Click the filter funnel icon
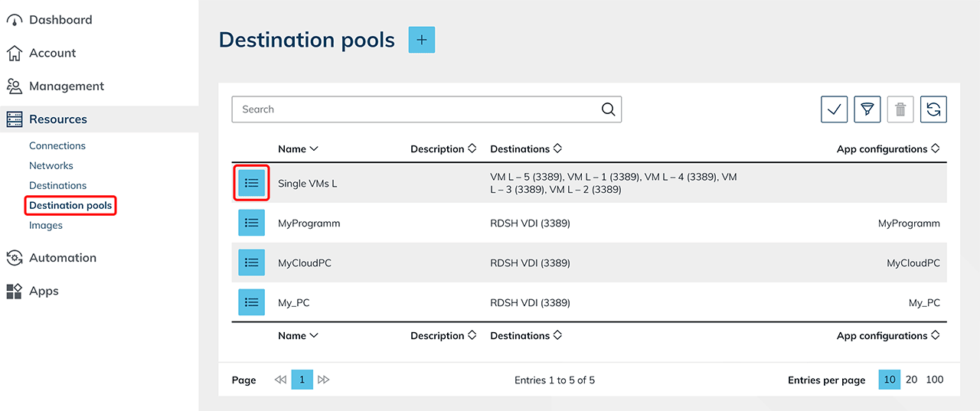This screenshot has height=411, width=980. [867, 109]
